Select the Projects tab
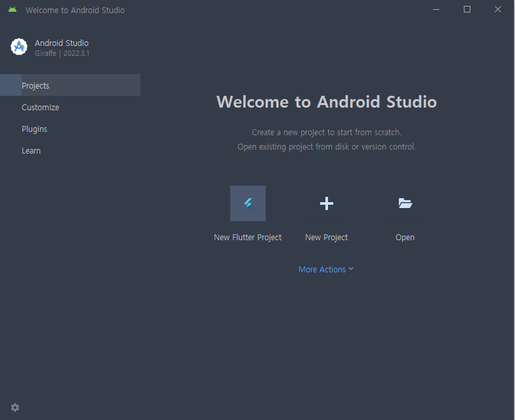 (70, 85)
